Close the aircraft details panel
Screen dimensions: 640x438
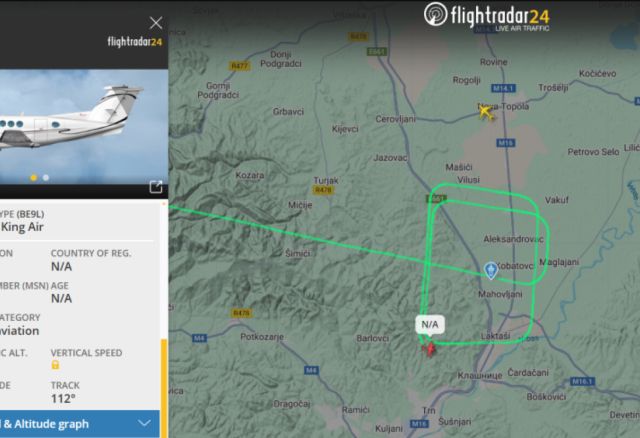point(156,22)
